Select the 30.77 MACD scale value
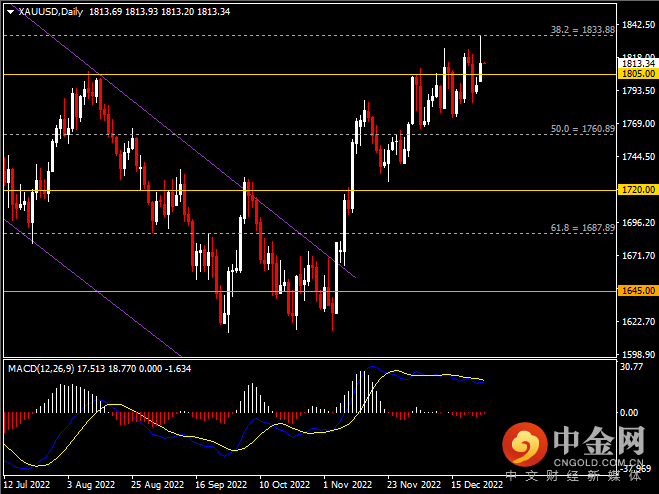This screenshot has height=494, width=659. pyautogui.click(x=630, y=367)
